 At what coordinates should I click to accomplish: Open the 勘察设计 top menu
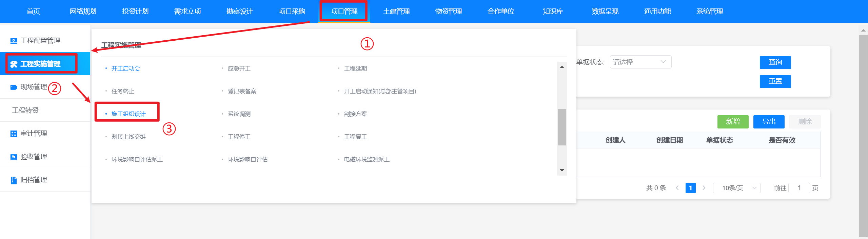(x=240, y=11)
